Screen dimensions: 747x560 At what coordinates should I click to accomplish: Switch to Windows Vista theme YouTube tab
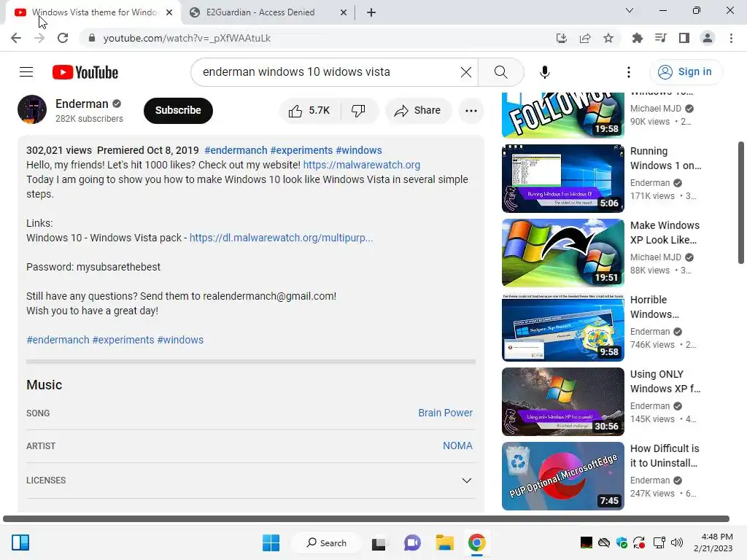(x=93, y=12)
